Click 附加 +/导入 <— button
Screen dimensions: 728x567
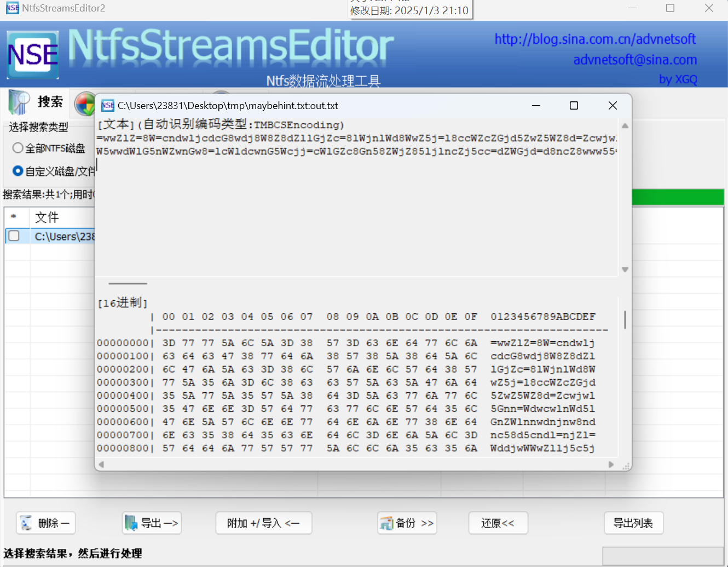point(264,523)
